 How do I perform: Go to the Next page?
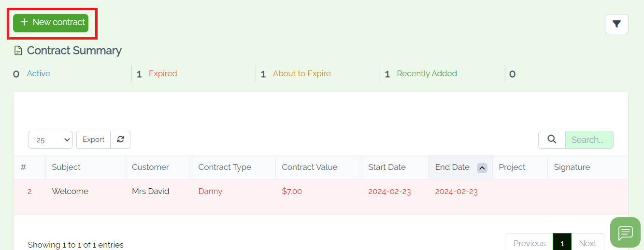[587, 243]
